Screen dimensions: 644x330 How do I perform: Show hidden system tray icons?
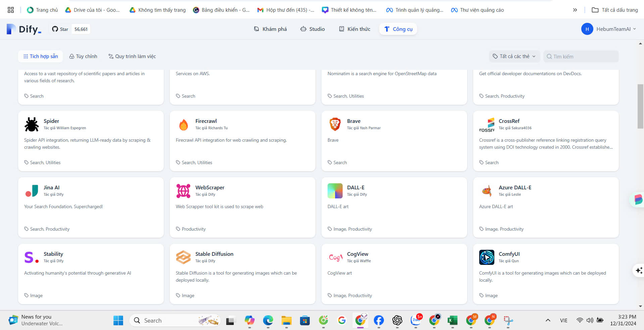click(548, 320)
